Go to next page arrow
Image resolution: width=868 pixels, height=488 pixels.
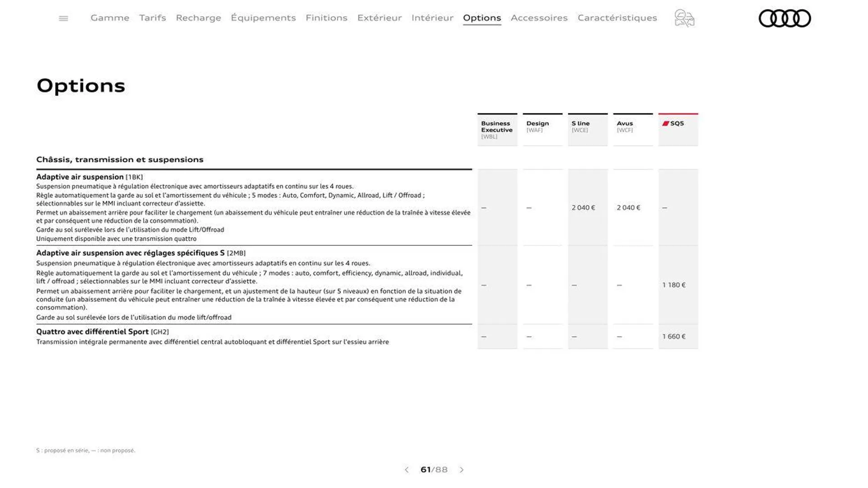point(462,470)
